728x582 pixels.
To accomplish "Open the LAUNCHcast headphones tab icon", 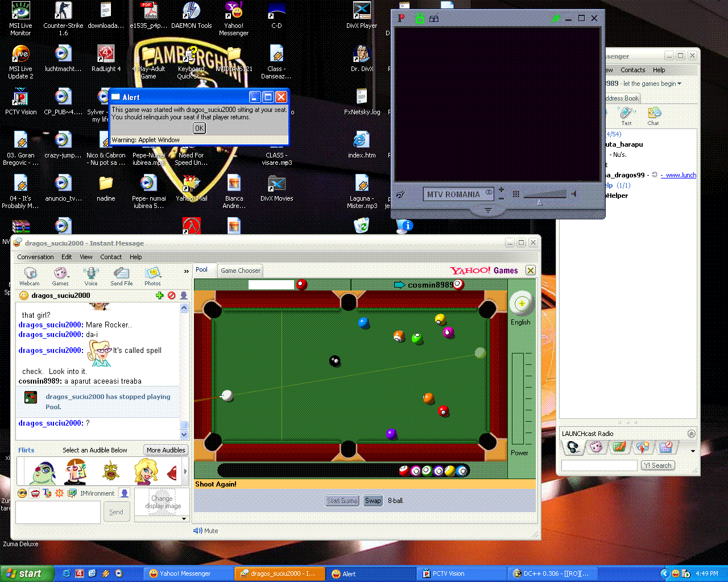I will [573, 447].
